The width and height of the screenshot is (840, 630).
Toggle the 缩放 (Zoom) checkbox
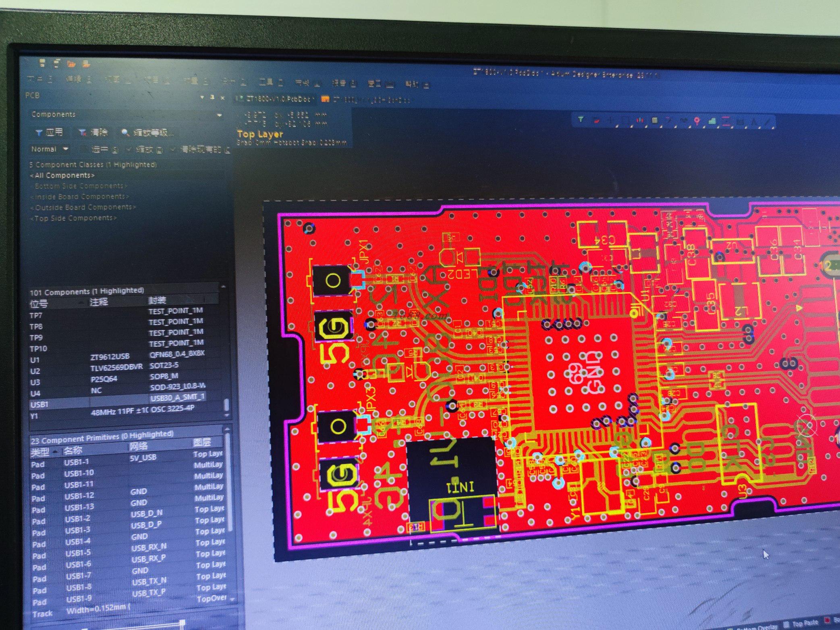tap(129, 149)
